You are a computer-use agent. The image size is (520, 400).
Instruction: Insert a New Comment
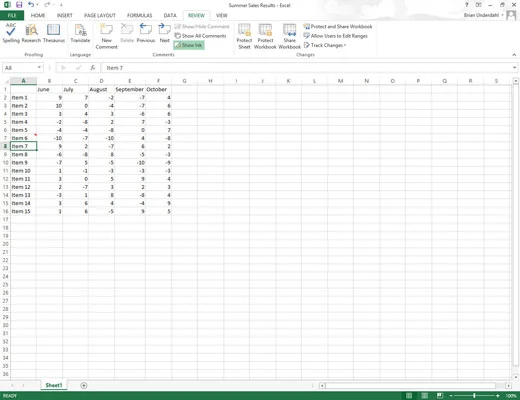[107, 36]
